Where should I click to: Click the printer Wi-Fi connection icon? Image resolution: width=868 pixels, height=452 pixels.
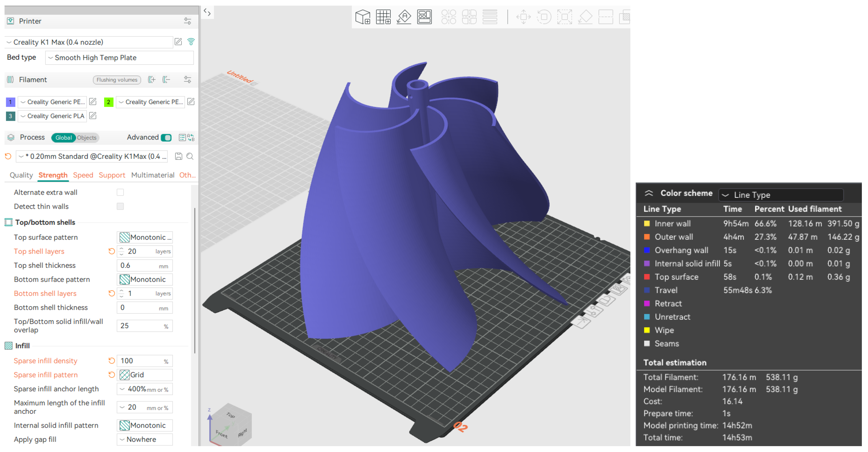(x=191, y=42)
